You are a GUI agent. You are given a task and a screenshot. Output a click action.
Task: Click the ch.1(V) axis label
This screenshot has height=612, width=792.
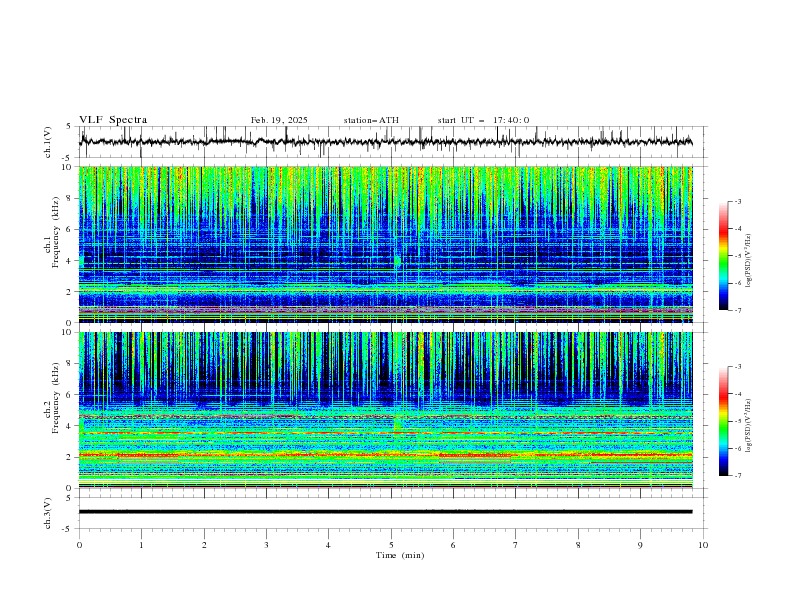coord(48,142)
